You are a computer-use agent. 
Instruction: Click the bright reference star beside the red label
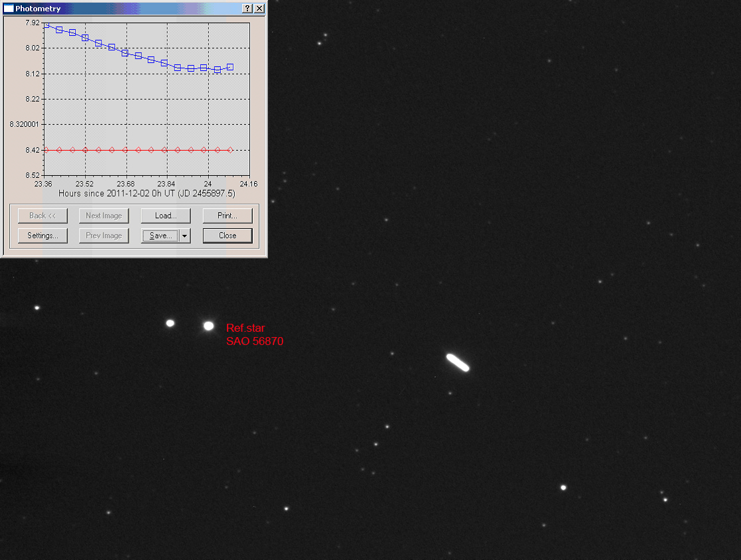[x=208, y=326]
